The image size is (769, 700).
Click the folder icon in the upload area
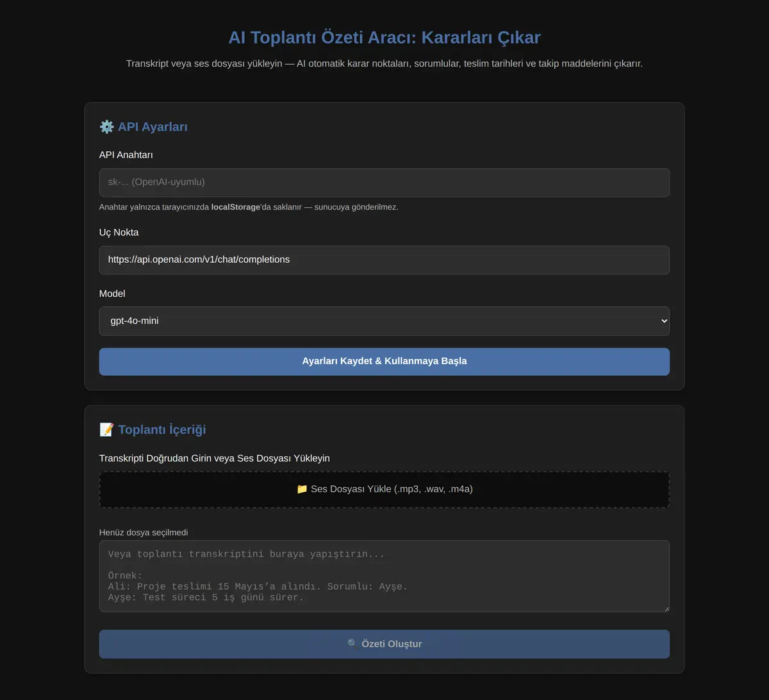pyautogui.click(x=302, y=489)
